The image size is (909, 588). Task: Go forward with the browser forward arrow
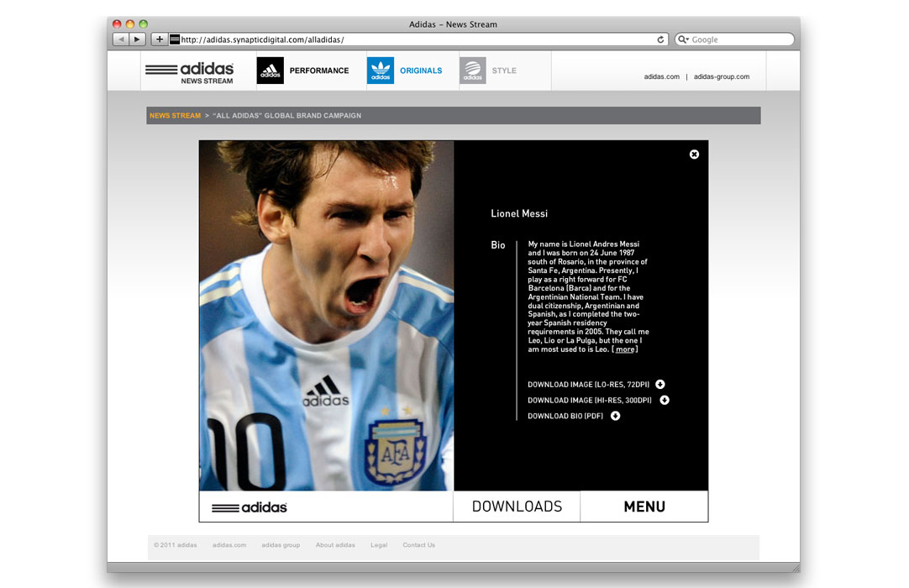click(137, 39)
